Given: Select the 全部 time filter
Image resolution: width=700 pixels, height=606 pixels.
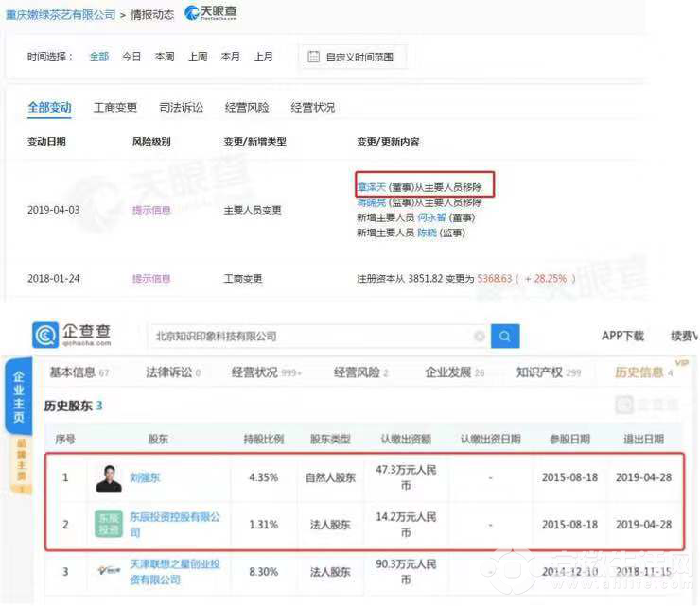Looking at the screenshot, I should click(99, 56).
